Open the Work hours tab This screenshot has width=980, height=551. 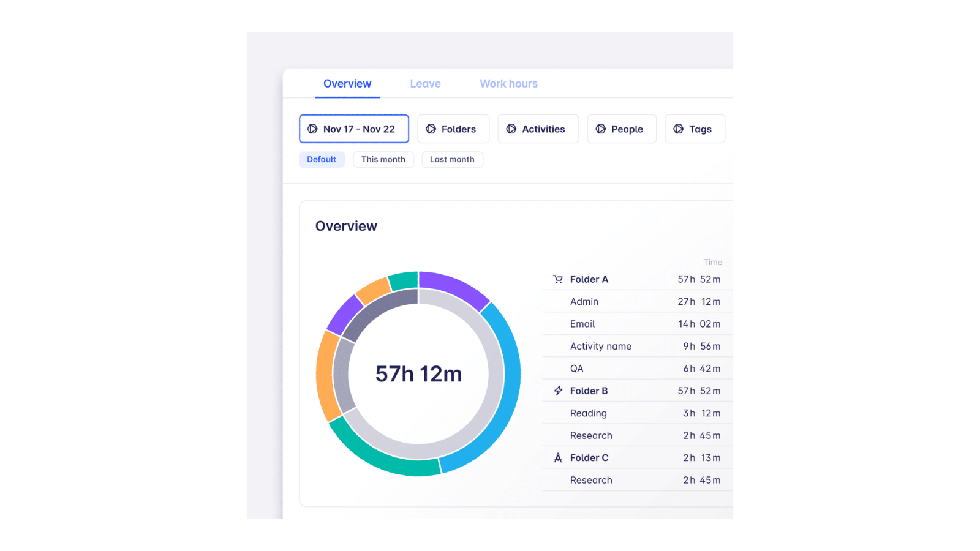pyautogui.click(x=508, y=84)
